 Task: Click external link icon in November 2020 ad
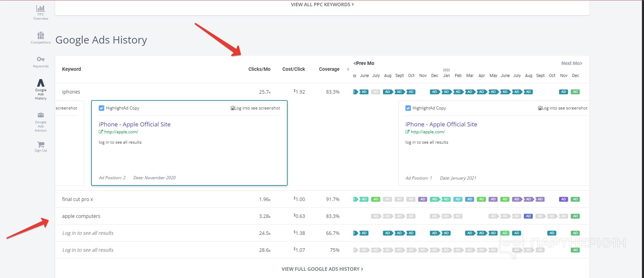point(101,132)
